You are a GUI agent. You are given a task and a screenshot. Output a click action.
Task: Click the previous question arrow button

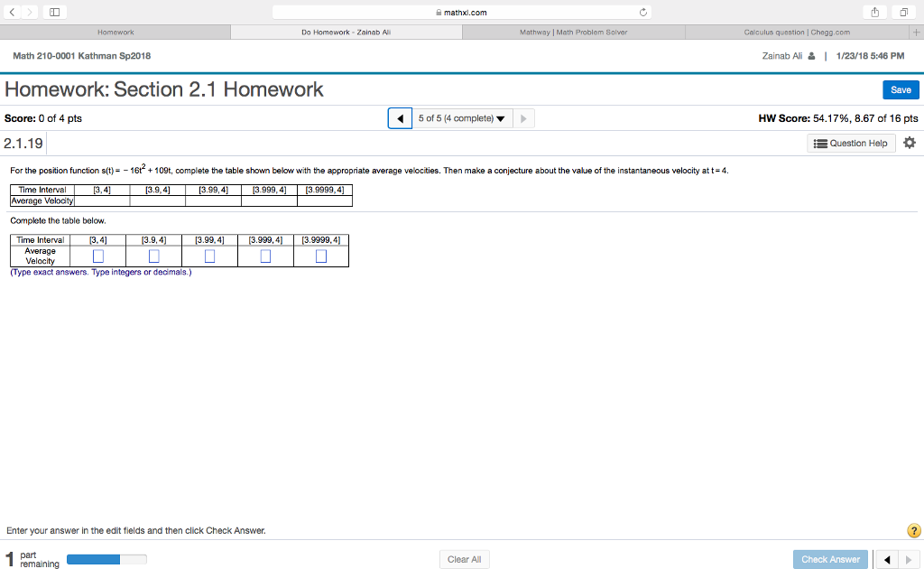(399, 117)
